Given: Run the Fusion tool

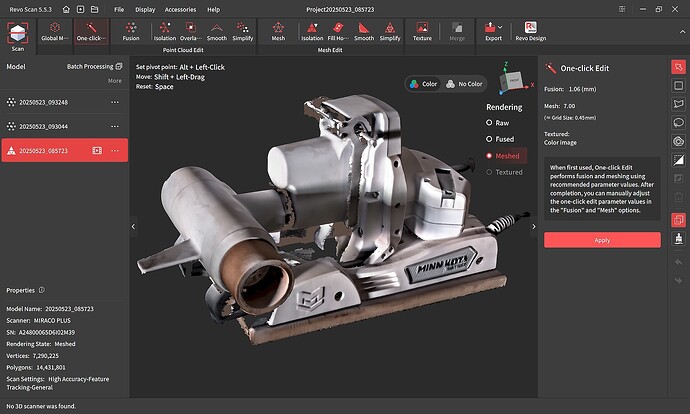Looking at the screenshot, I should 131,32.
